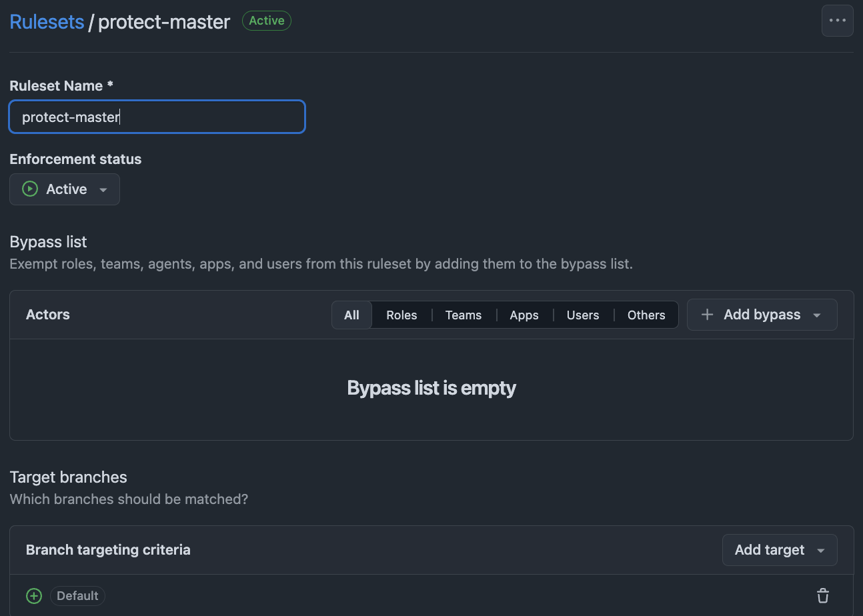Switch to the Roles filter tab
The height and width of the screenshot is (616, 863).
(x=401, y=315)
